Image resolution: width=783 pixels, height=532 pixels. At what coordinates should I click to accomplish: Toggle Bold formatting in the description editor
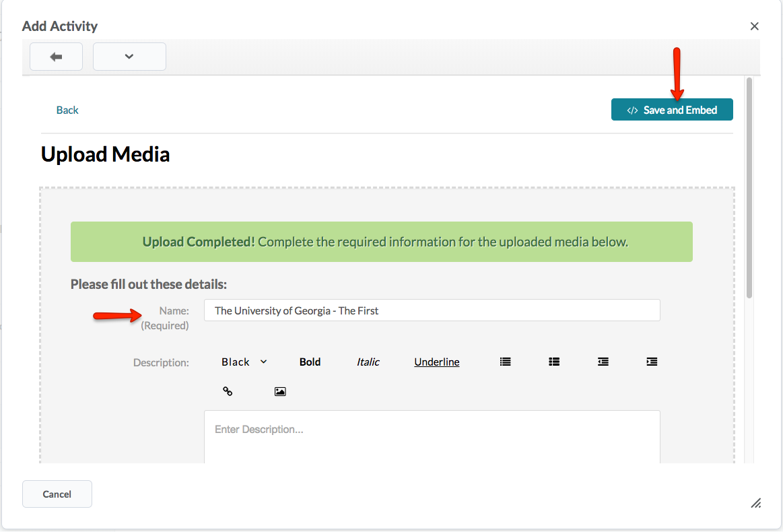coord(310,362)
